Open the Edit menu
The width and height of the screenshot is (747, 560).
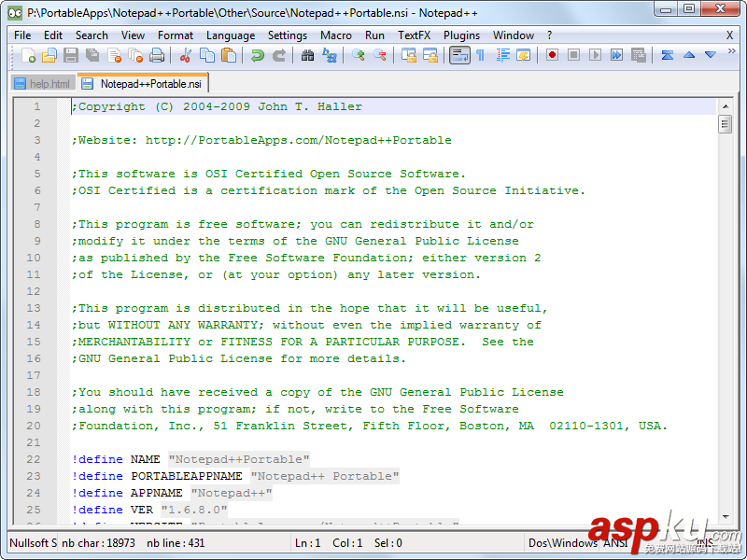tap(53, 35)
